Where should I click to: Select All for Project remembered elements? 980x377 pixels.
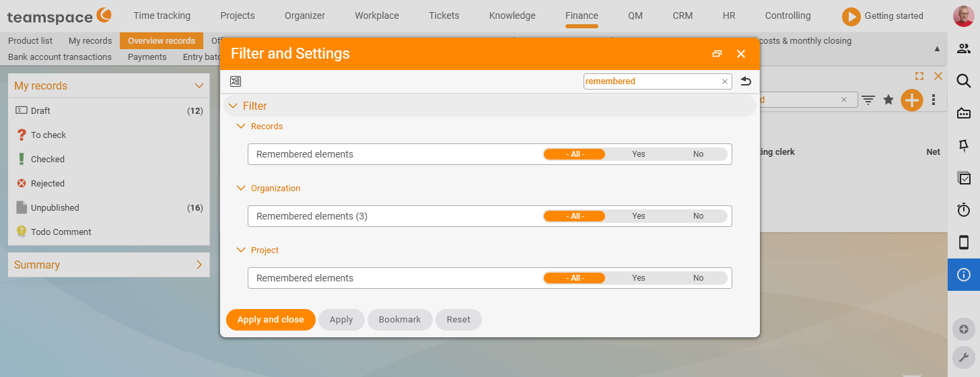[x=574, y=278]
